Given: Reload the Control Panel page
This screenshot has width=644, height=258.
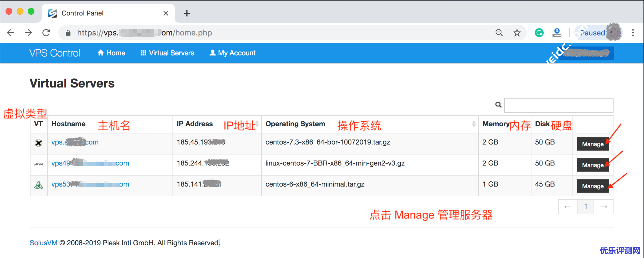Looking at the screenshot, I should tap(46, 33).
